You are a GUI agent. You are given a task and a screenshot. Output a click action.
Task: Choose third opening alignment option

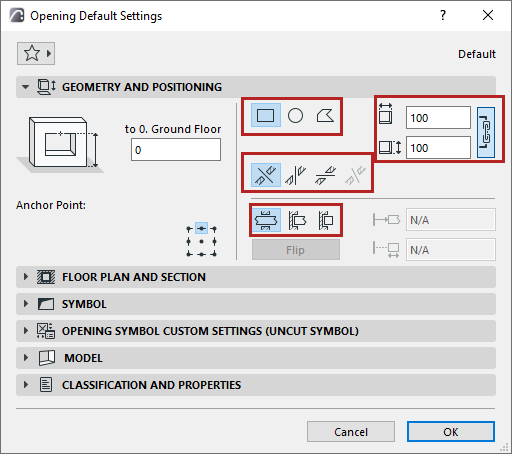point(325,175)
